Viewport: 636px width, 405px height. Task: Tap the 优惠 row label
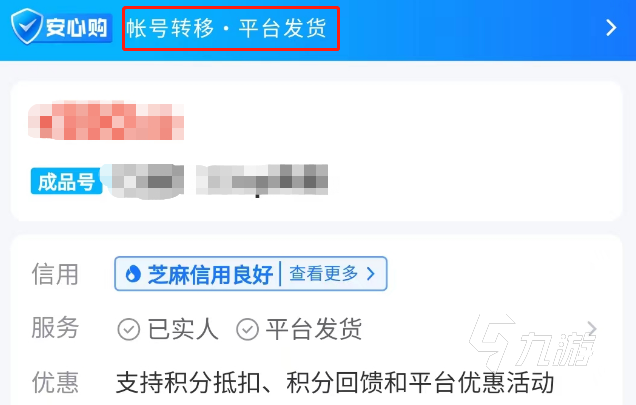point(55,382)
